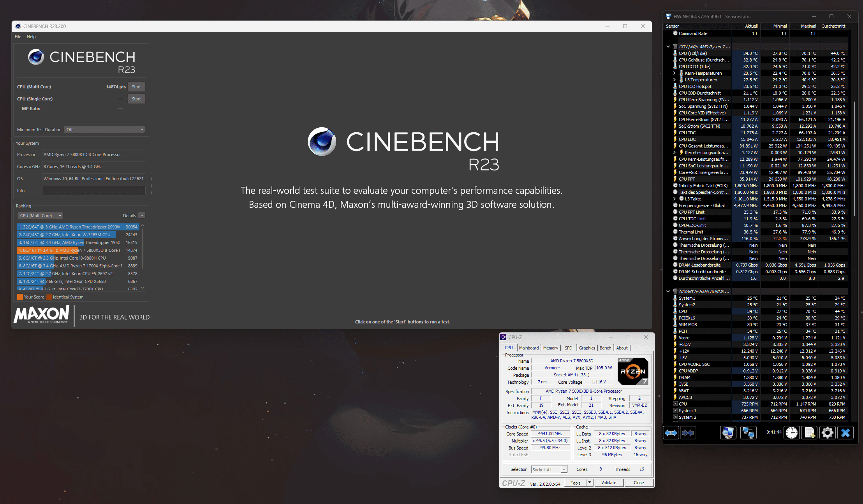Open the HWiNFO summary monitor-magnifier icon

click(x=728, y=433)
